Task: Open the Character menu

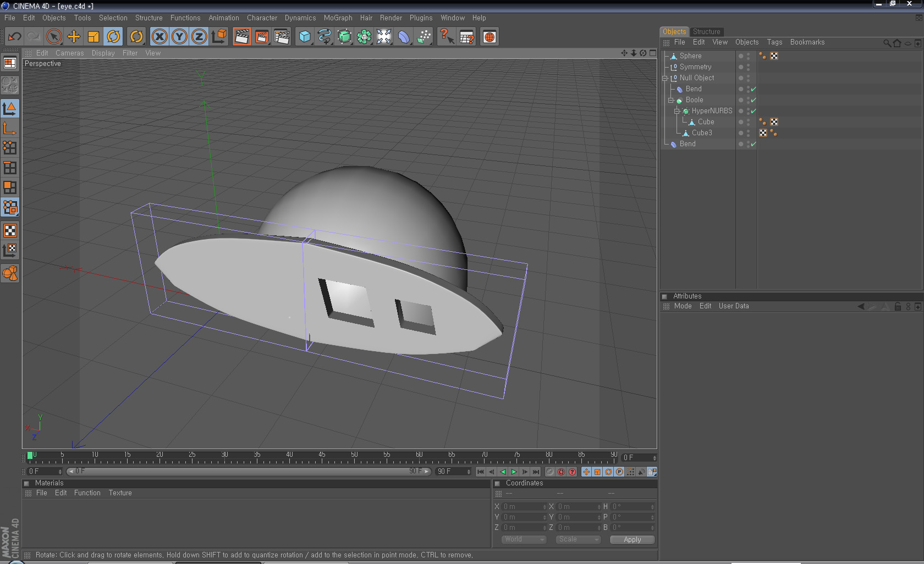Action: [x=262, y=18]
